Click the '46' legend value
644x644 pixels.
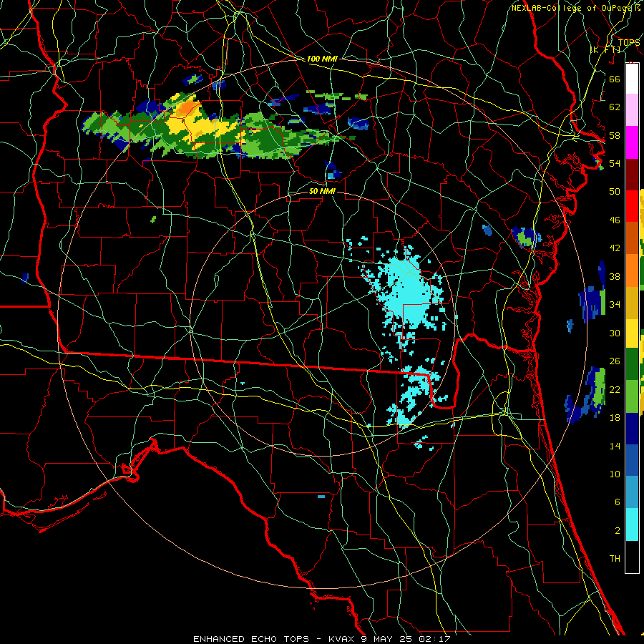[x=615, y=220]
